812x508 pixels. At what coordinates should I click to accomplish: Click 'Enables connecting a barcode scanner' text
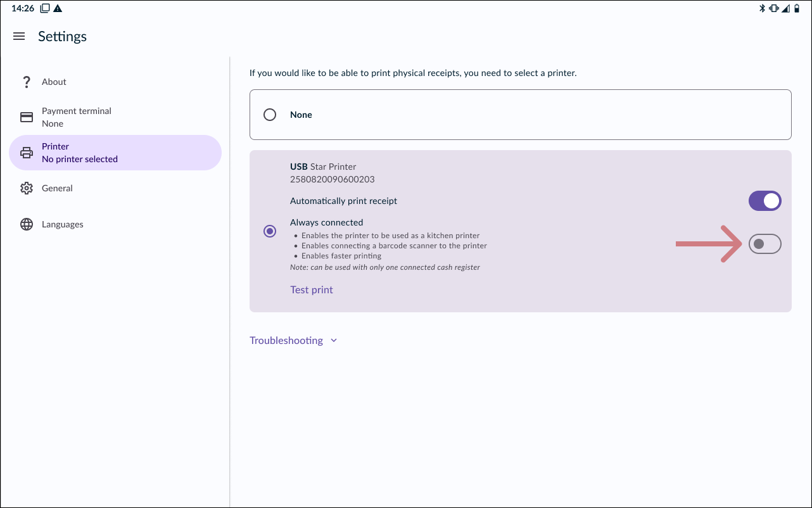pyautogui.click(x=394, y=246)
